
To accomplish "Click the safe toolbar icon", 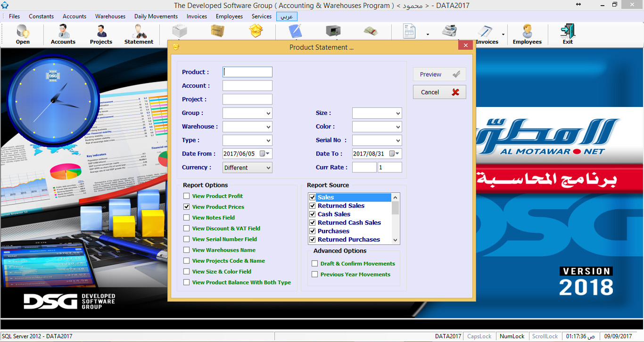I will (x=333, y=32).
